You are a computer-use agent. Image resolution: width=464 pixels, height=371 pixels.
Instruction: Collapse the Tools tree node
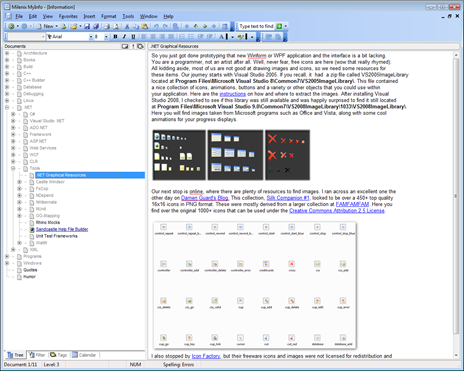coord(13,168)
